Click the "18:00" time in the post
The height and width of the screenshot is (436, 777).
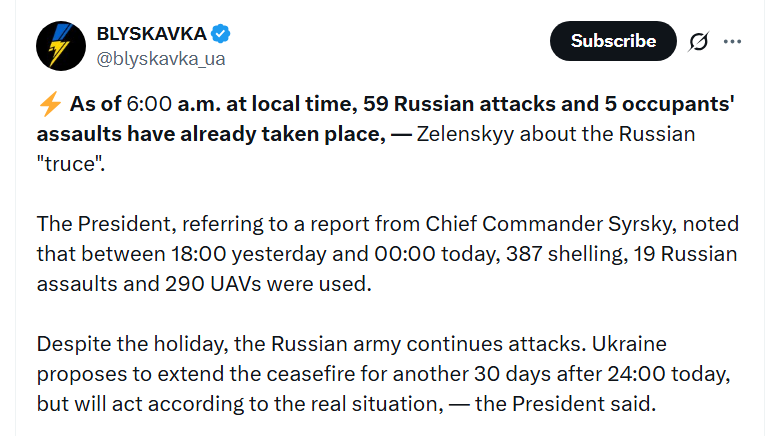(199, 254)
